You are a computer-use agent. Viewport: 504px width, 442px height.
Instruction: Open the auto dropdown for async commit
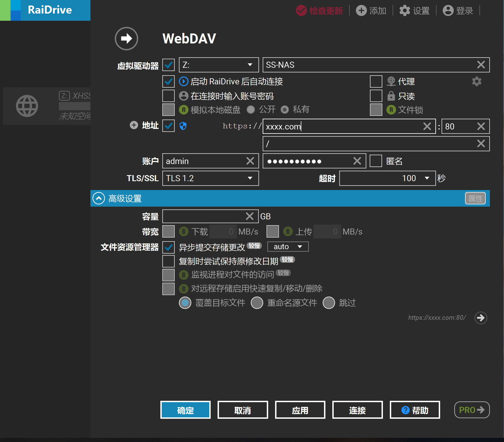(x=288, y=246)
